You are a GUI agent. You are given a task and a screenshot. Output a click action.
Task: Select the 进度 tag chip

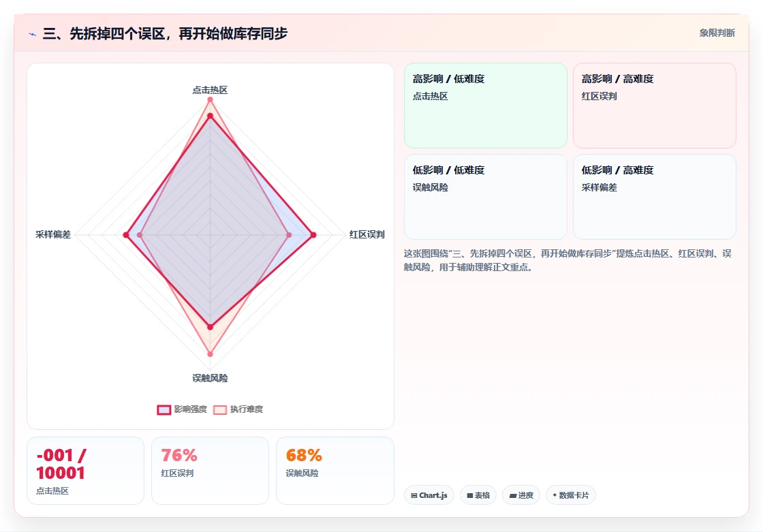[520, 495]
